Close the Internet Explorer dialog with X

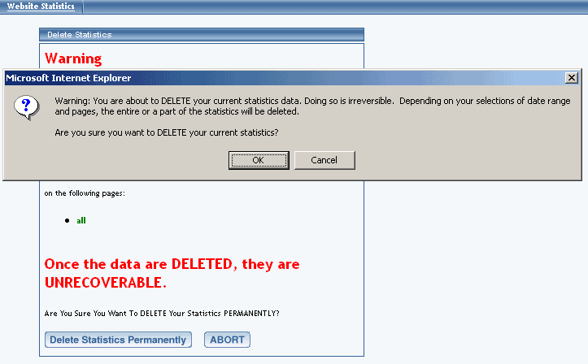[x=572, y=78]
